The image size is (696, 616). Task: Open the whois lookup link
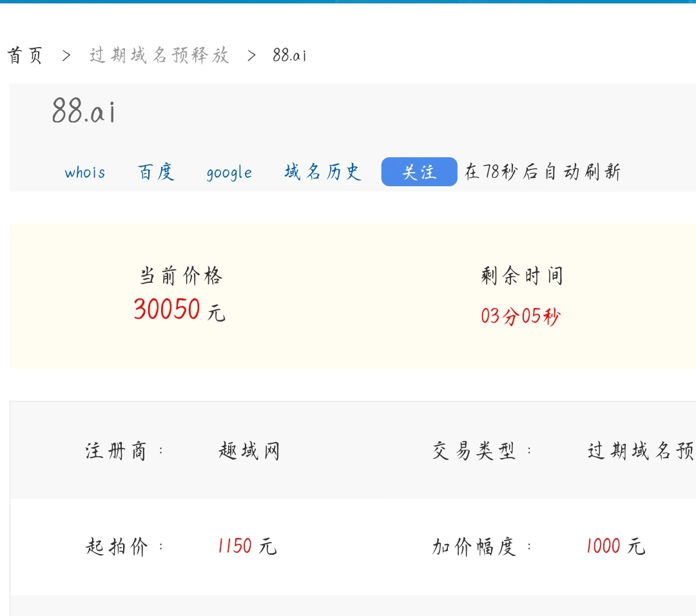click(x=85, y=173)
